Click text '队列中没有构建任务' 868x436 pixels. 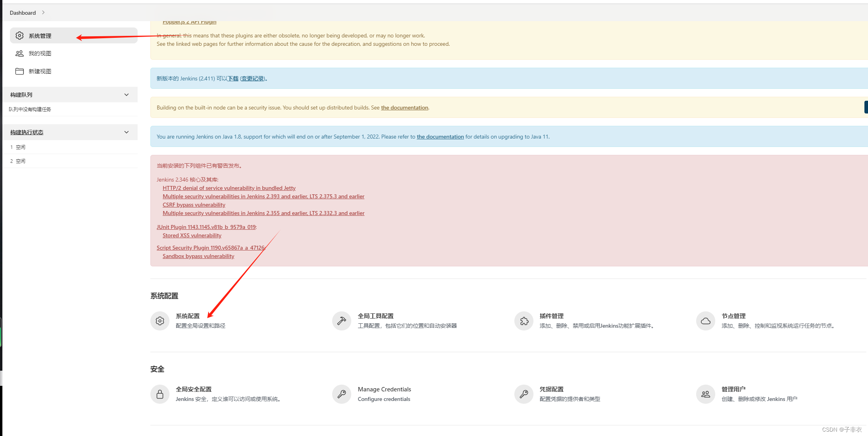point(30,109)
